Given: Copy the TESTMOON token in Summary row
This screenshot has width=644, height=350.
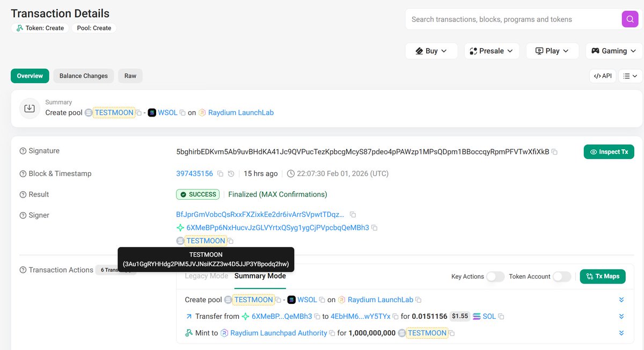Looking at the screenshot, I should click(138, 113).
